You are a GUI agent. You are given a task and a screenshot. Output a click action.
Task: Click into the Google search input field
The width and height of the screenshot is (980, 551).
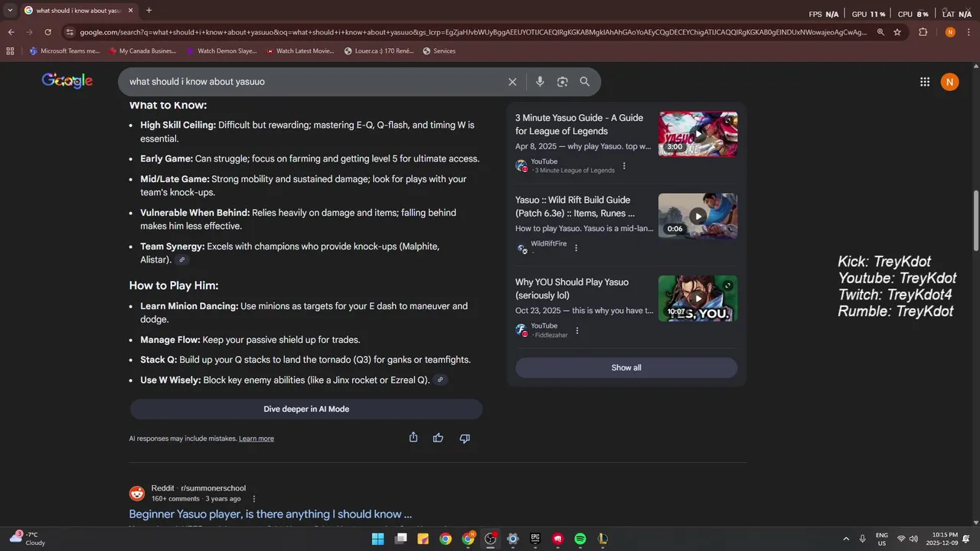(314, 82)
